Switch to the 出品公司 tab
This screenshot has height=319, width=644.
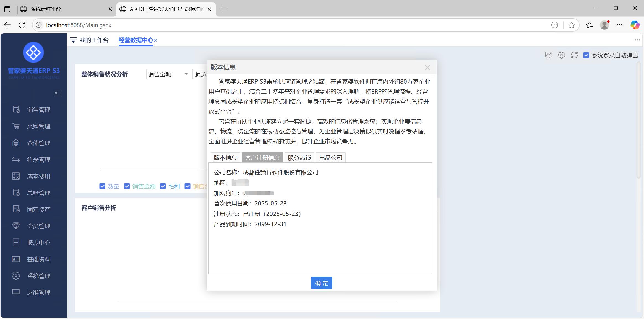tap(331, 158)
